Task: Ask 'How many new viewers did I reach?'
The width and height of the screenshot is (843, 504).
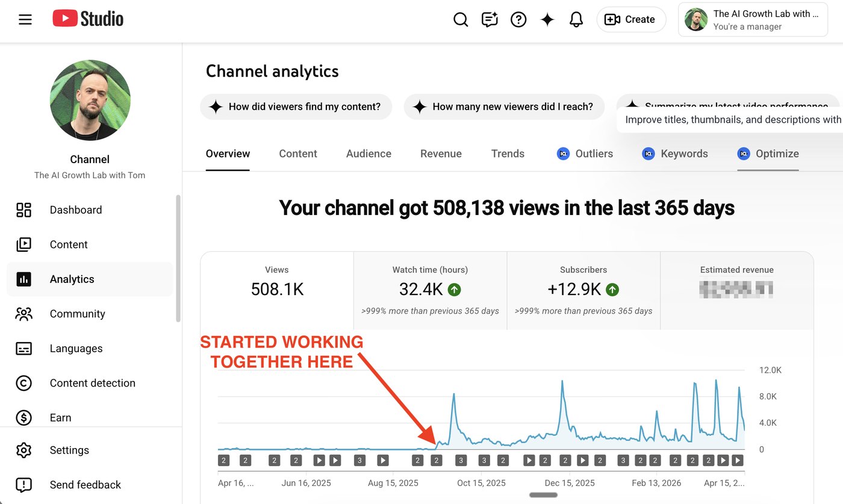Action: [503, 107]
